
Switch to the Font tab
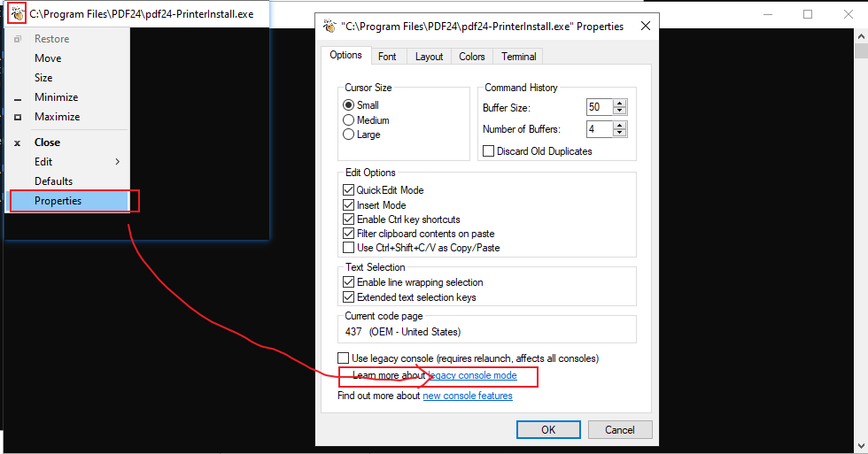[x=387, y=57]
